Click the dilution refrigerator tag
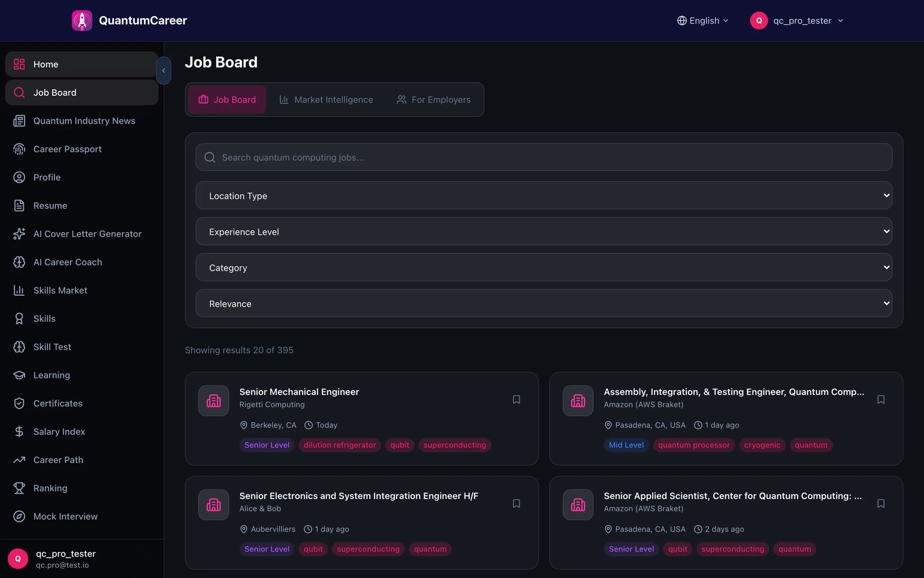 340,445
